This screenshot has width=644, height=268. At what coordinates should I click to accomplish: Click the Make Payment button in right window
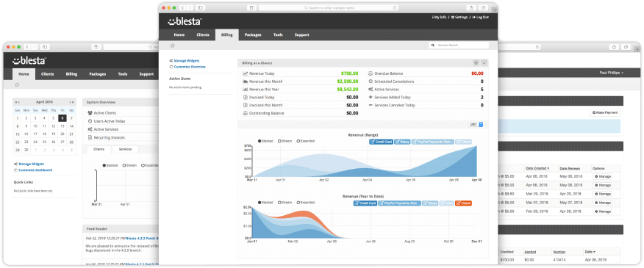click(x=605, y=112)
